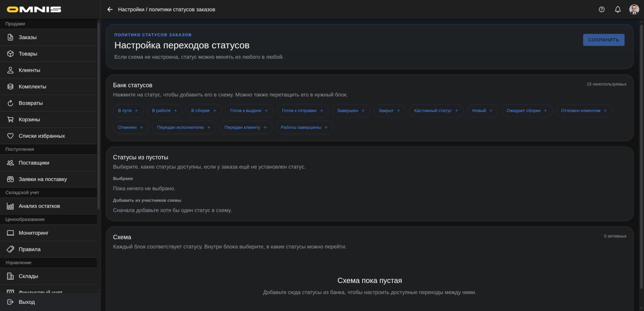Image resolution: width=644 pixels, height=311 pixels.
Task: Click the Возвраты refresh icon
Action: point(10,103)
